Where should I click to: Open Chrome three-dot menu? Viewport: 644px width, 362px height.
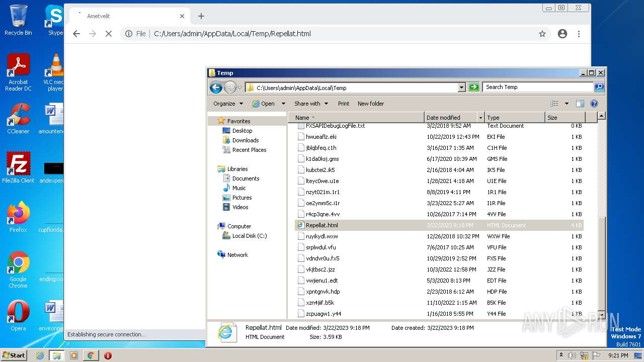point(579,34)
